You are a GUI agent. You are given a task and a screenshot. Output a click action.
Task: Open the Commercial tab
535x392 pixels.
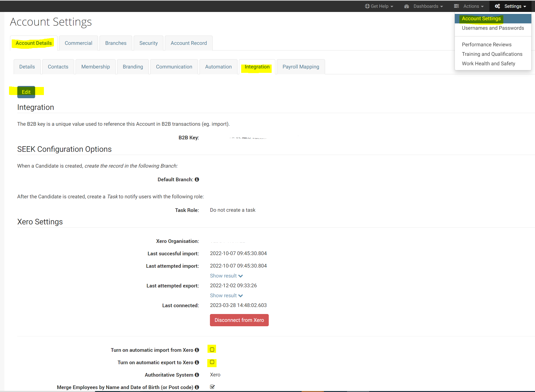pyautogui.click(x=78, y=43)
